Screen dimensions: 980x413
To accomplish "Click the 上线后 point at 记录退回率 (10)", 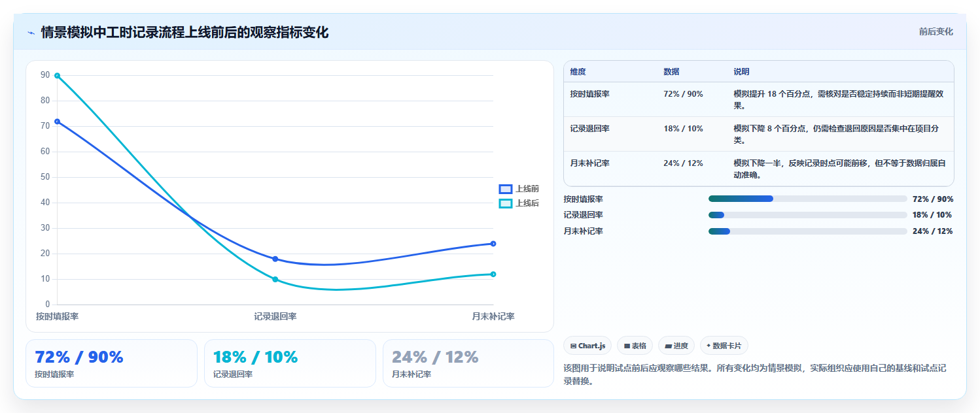I will pos(275,279).
